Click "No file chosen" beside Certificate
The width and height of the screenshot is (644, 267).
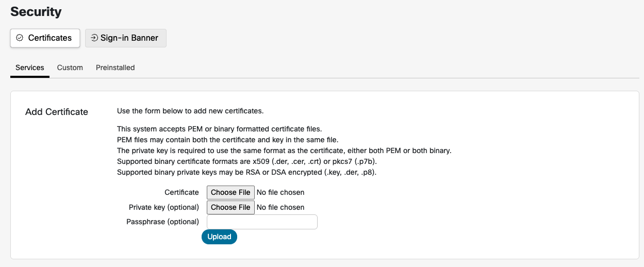click(280, 192)
